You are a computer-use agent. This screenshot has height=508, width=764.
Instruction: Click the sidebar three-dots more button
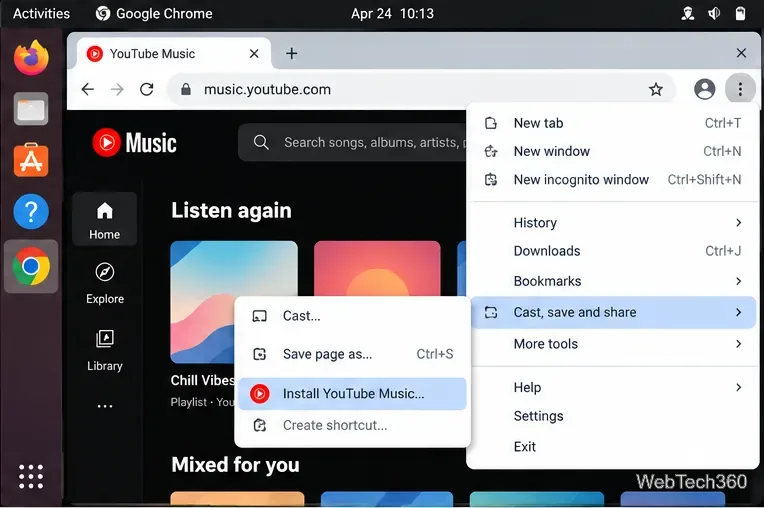click(105, 406)
